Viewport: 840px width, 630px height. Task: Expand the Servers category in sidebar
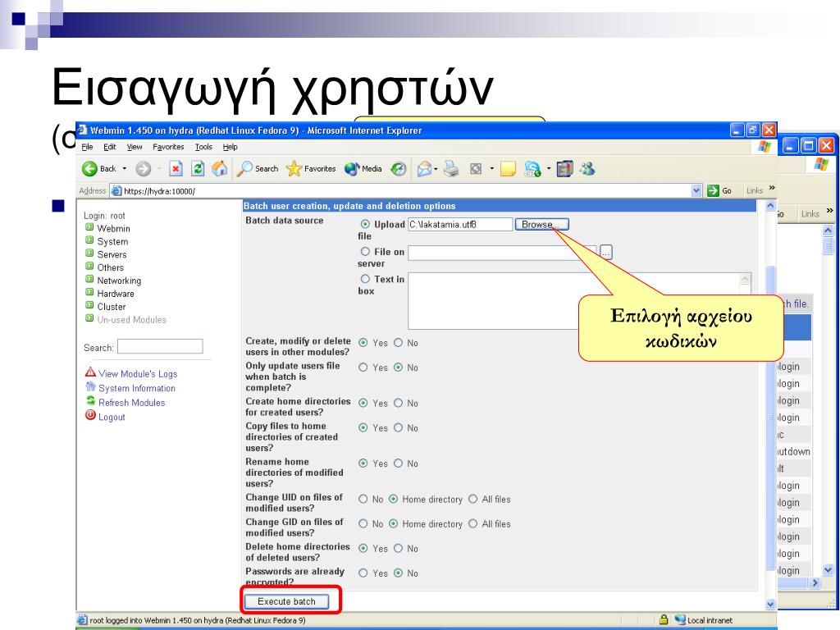click(89, 253)
